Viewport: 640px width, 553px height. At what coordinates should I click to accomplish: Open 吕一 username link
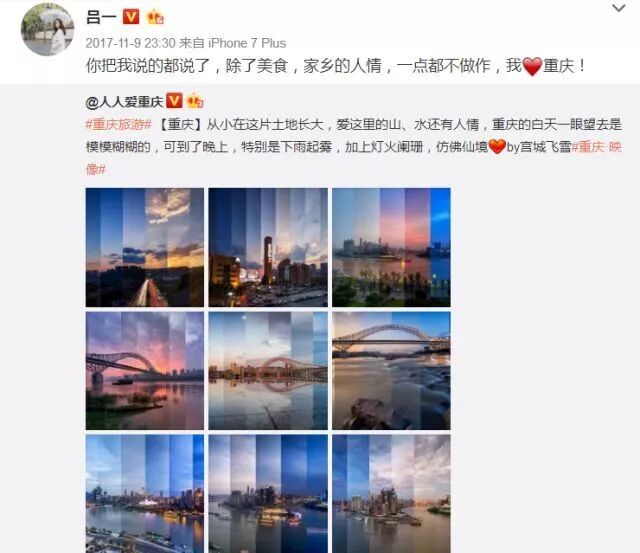[x=101, y=17]
